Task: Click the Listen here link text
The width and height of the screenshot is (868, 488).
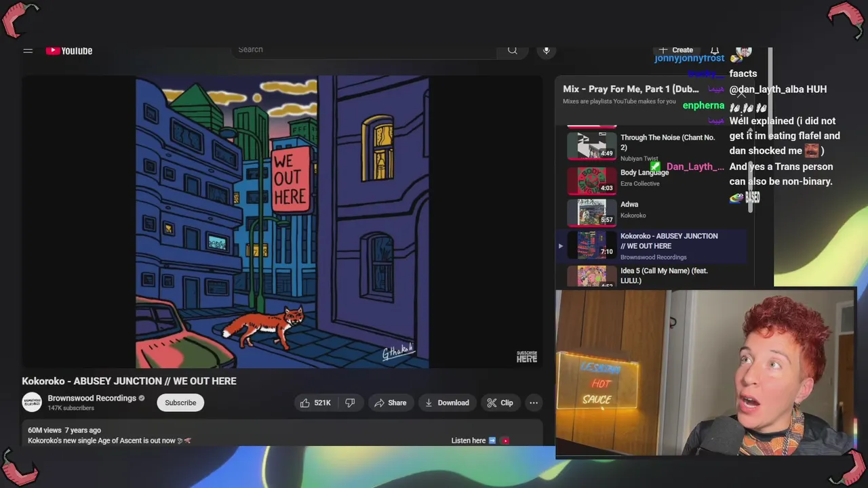Action: pos(469,441)
